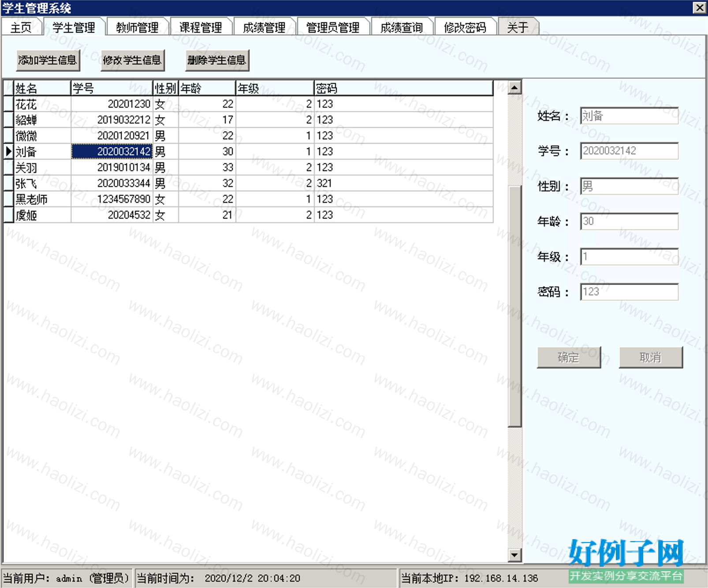The width and height of the screenshot is (708, 588).
Task: Select the row selector for 黑老师
Action: (x=8, y=199)
